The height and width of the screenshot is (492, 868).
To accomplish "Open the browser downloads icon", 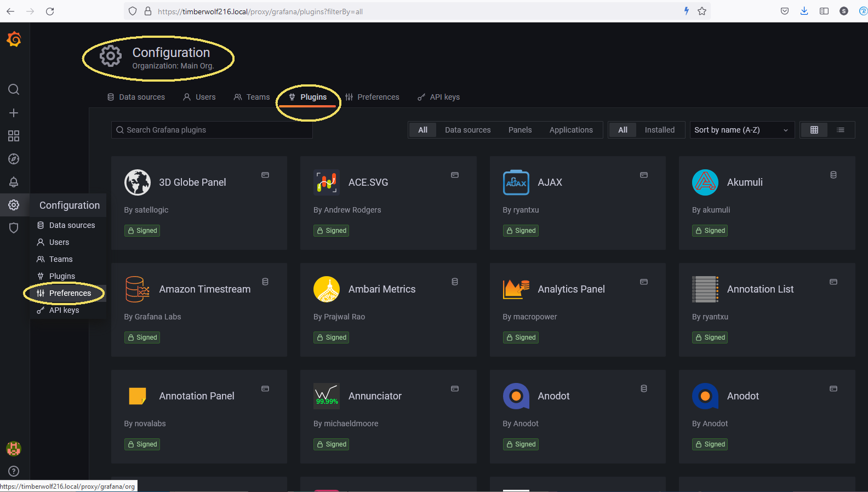I will click(x=804, y=11).
